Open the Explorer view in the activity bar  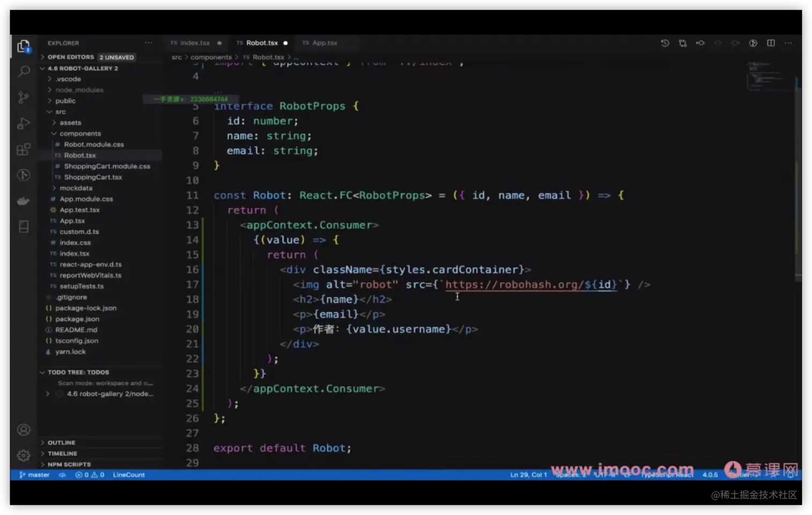[x=24, y=47]
